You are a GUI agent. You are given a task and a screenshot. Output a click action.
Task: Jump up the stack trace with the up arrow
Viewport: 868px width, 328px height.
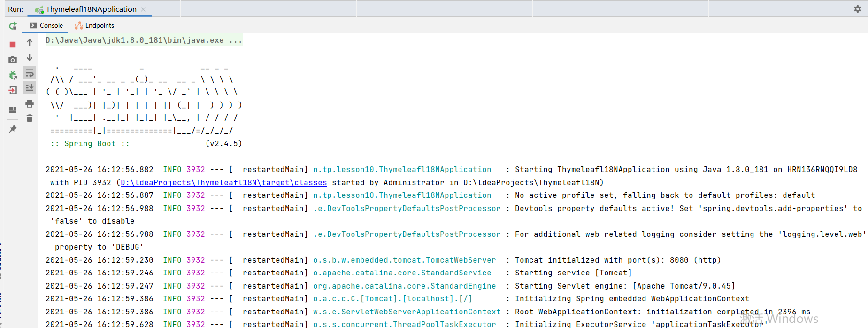(30, 42)
